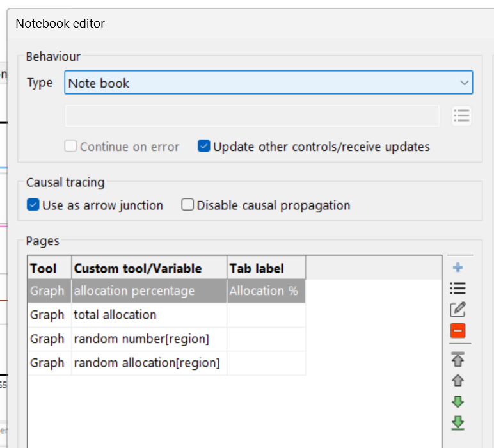This screenshot has width=494, height=448.
Task: Remove selected page with red minus icon
Action: (458, 330)
